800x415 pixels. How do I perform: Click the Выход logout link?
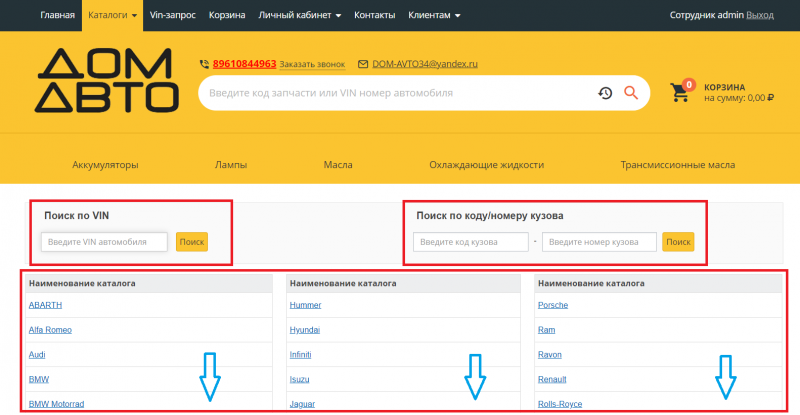(760, 15)
